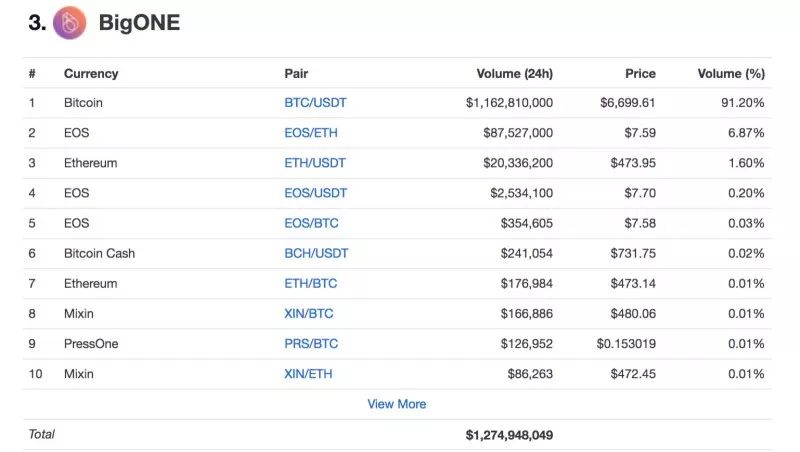Screen dimensions: 800x452
Task: Click the Volume (24h) column header
Action: point(514,73)
